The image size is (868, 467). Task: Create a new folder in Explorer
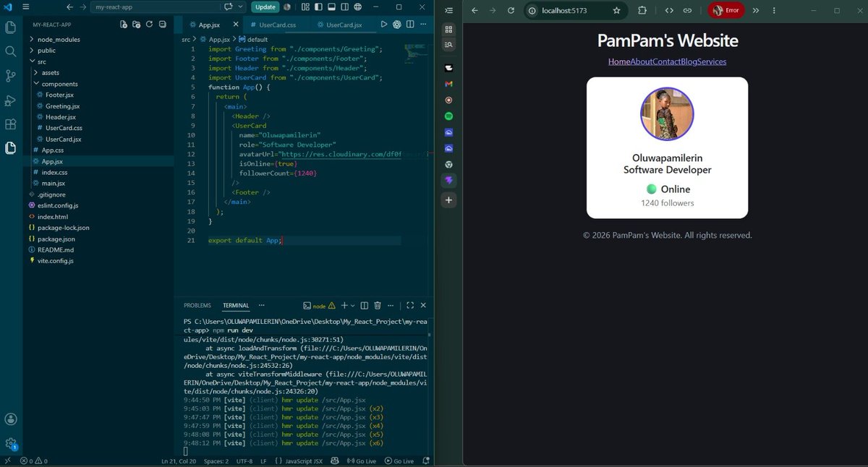click(137, 24)
